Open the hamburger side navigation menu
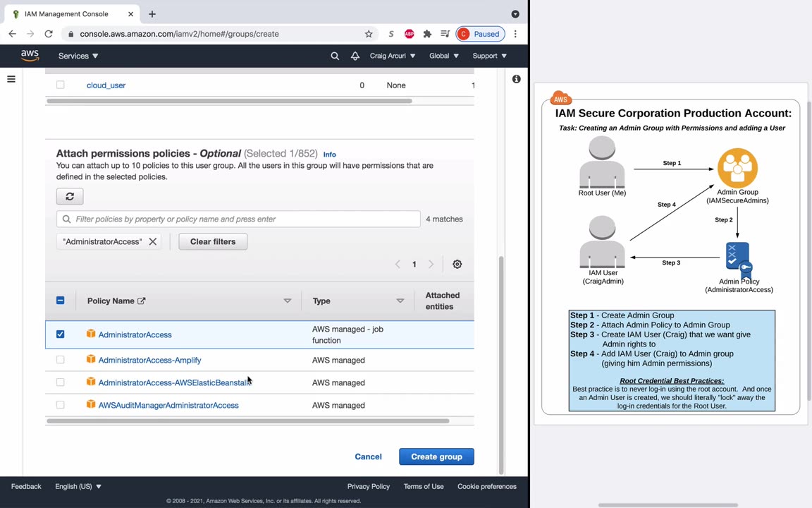 point(11,79)
